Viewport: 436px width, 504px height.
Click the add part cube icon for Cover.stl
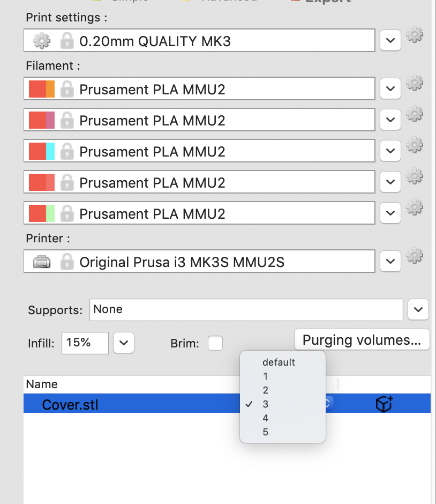pyautogui.click(x=384, y=404)
